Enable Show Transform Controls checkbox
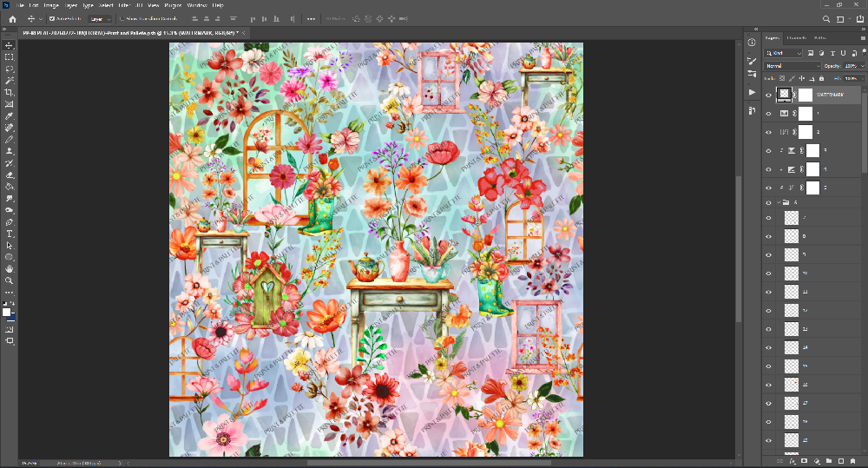The image size is (868, 468). pos(122,19)
